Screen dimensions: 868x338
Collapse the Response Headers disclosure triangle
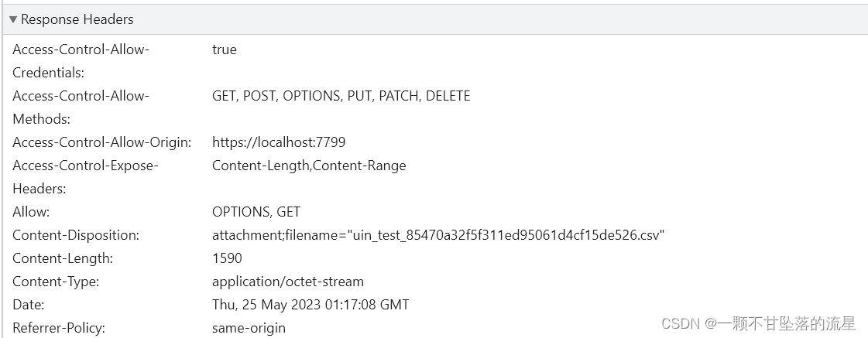click(13, 19)
